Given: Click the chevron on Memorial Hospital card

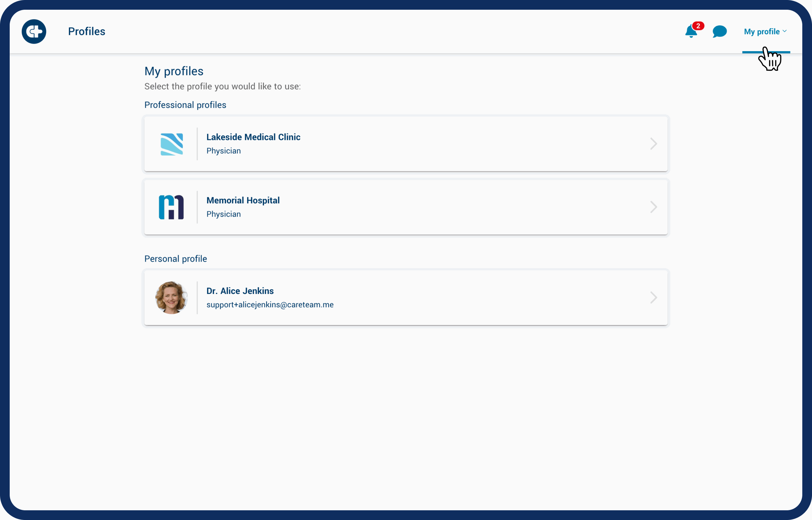Looking at the screenshot, I should 653,207.
